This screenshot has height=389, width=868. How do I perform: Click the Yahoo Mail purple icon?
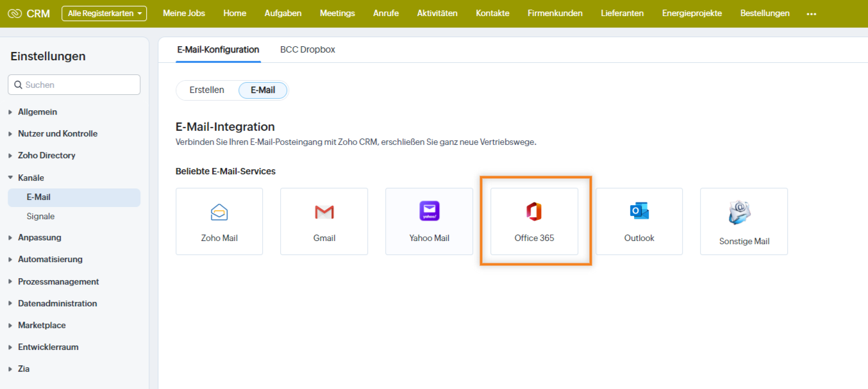[x=430, y=211]
